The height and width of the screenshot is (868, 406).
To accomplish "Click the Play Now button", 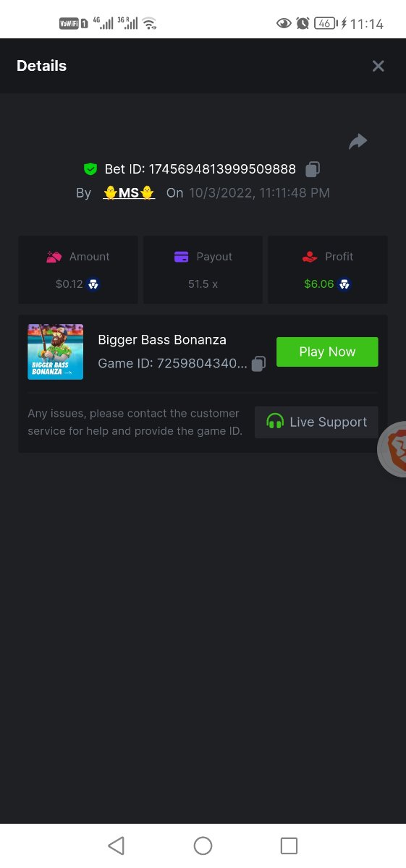I will click(x=327, y=352).
